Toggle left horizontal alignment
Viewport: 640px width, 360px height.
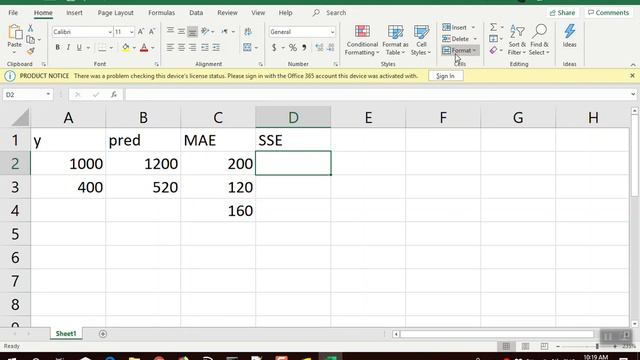click(170, 48)
